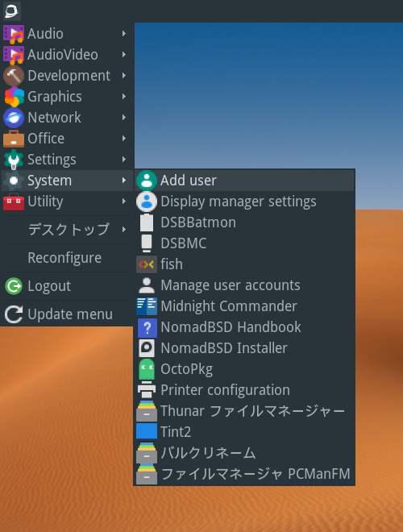403x532 pixels.
Task: Open the NomadBSD Handbook
Action: [244, 327]
